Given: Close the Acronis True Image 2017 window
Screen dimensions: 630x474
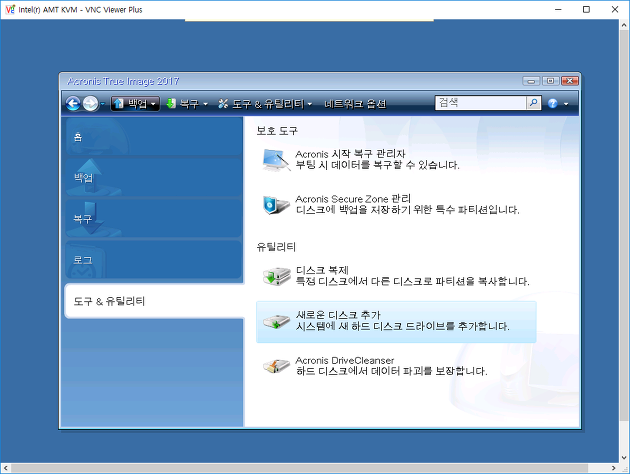Looking at the screenshot, I should [x=570, y=81].
